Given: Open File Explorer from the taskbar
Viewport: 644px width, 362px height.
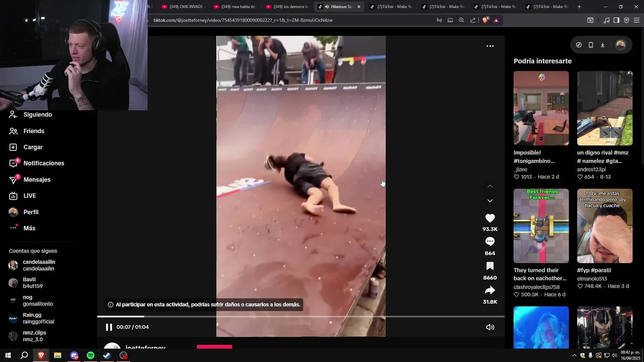Looking at the screenshot, I should (57, 355).
